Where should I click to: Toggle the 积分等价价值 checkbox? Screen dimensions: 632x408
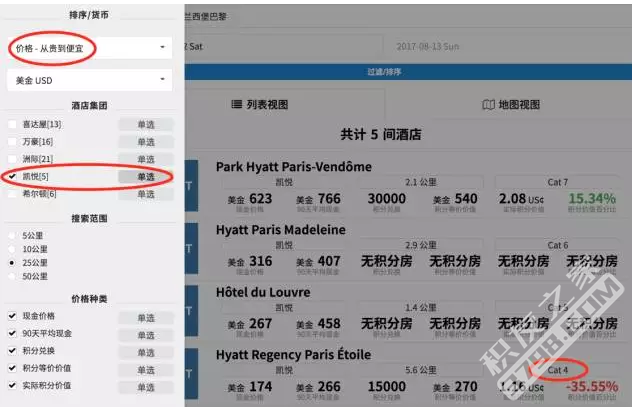point(12,368)
